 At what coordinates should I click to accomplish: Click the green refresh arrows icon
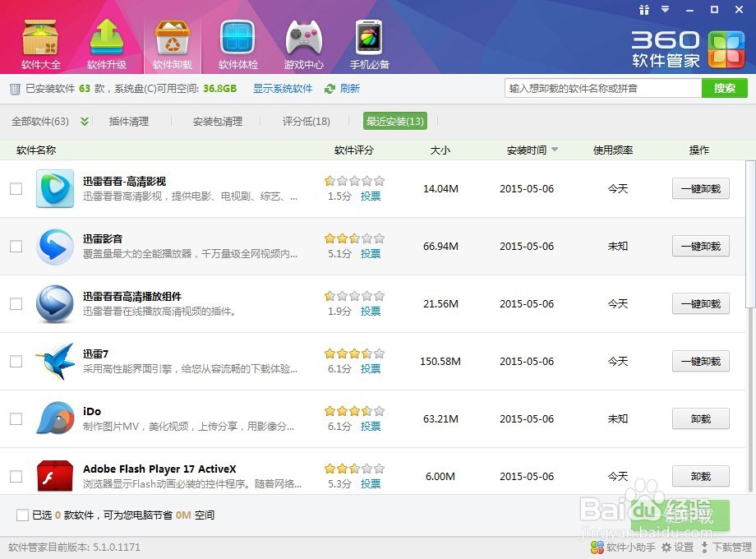pos(330,89)
